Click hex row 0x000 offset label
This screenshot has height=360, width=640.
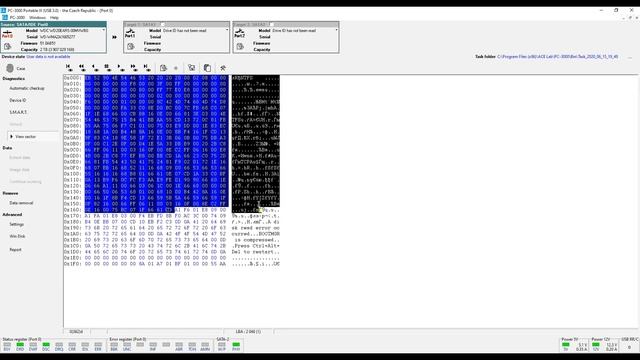pos(73,78)
